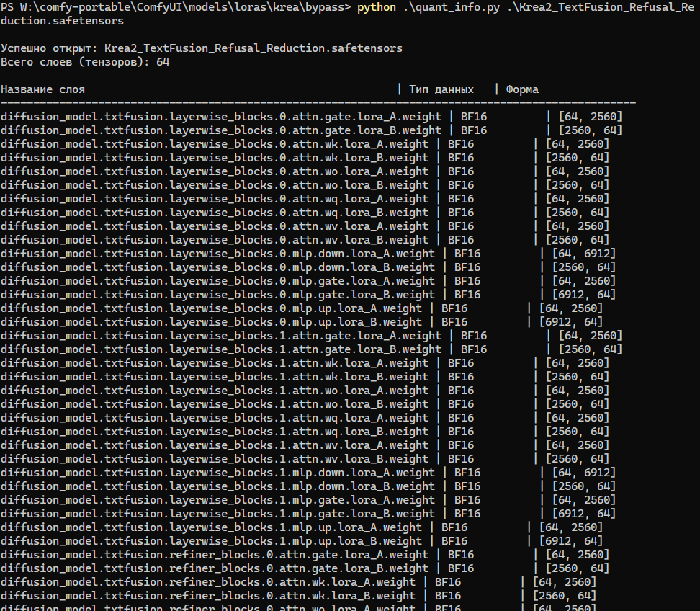The height and width of the screenshot is (611, 700).
Task: Select layerwise_blocks.1.attn.wo.lora_A.weight row
Action: coord(305,391)
